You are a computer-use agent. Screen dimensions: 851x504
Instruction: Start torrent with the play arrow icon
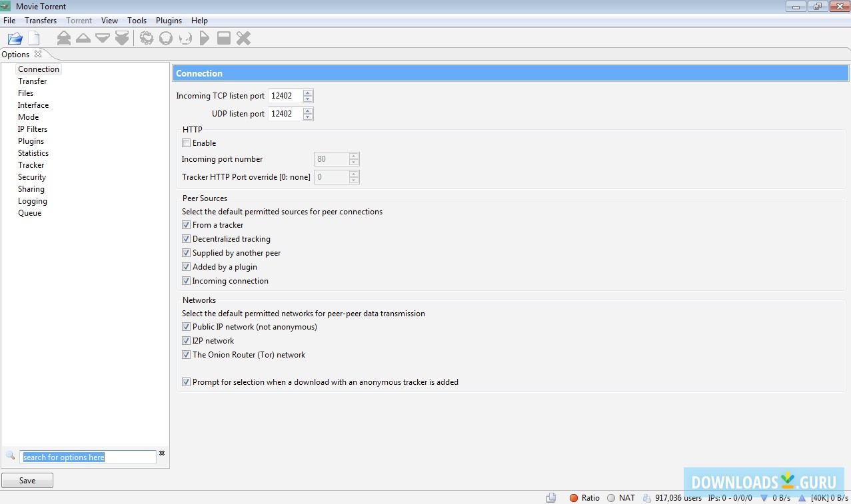tap(205, 38)
